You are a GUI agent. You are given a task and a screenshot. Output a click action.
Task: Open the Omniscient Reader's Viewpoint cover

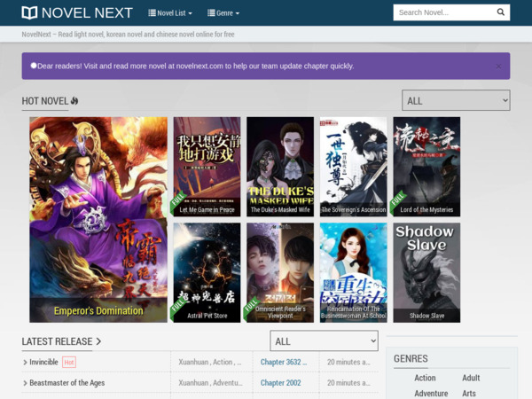(280, 272)
